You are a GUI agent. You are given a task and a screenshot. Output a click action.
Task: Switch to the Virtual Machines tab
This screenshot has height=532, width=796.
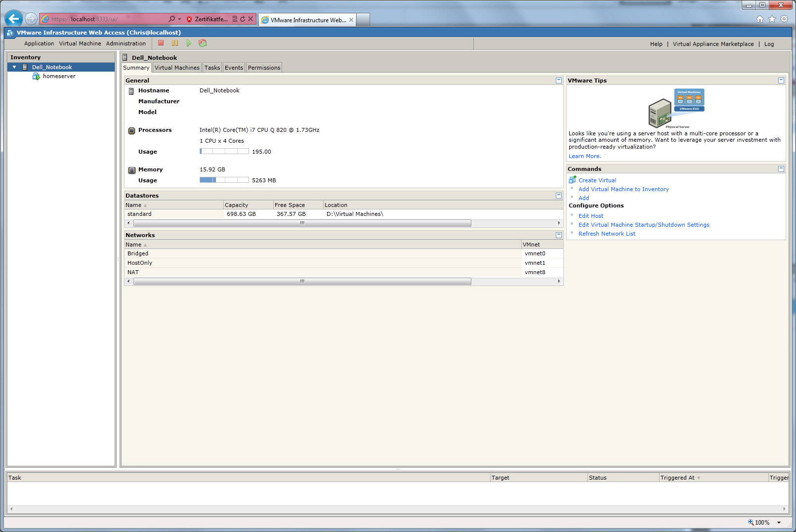click(177, 68)
